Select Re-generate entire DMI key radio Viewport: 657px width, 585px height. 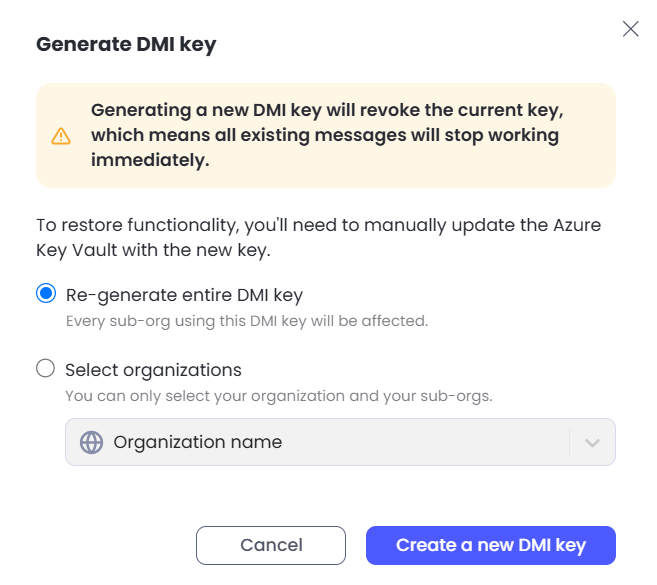(46, 293)
